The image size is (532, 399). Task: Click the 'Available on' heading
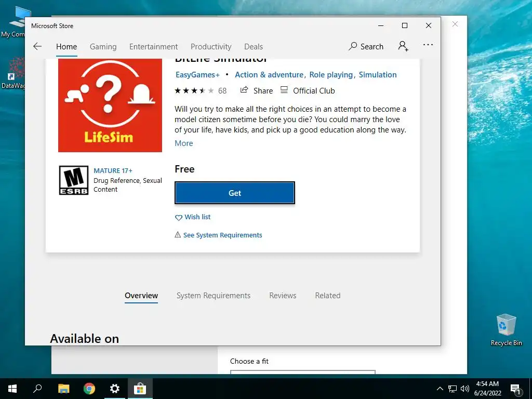[x=85, y=339]
